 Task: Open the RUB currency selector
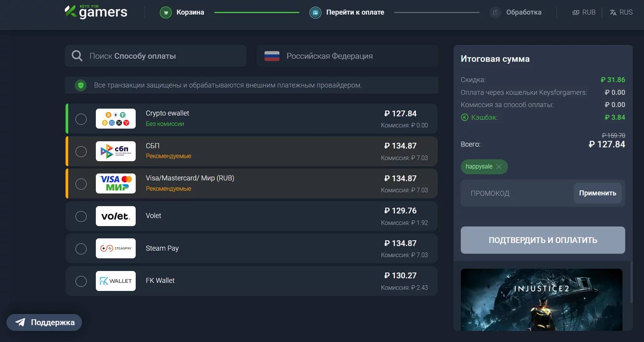[584, 13]
